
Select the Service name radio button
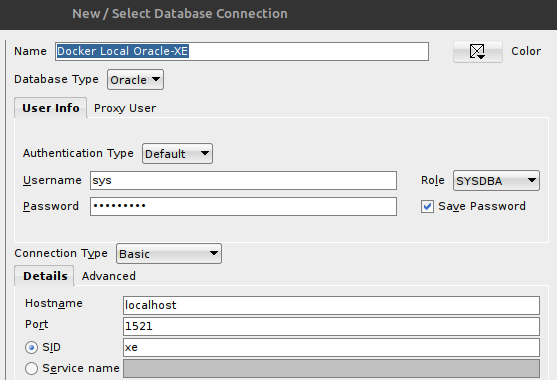tap(31, 368)
